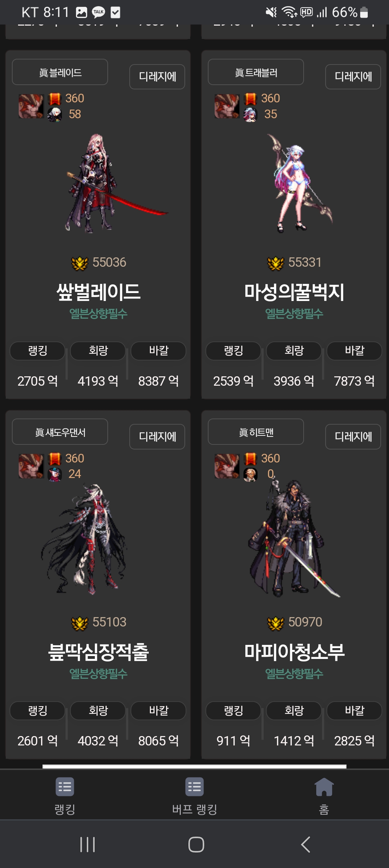Tap the Android back navigation arrow

[305, 844]
